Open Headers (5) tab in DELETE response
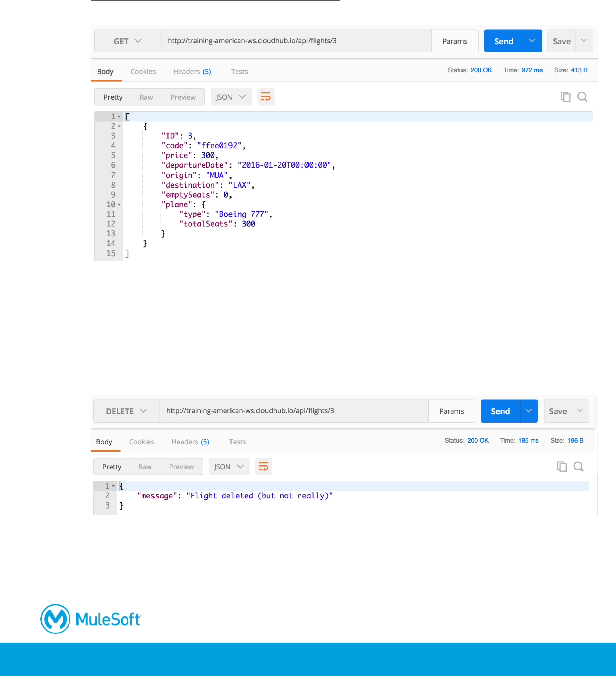Image resolution: width=616 pixels, height=676 pixels. [x=190, y=442]
